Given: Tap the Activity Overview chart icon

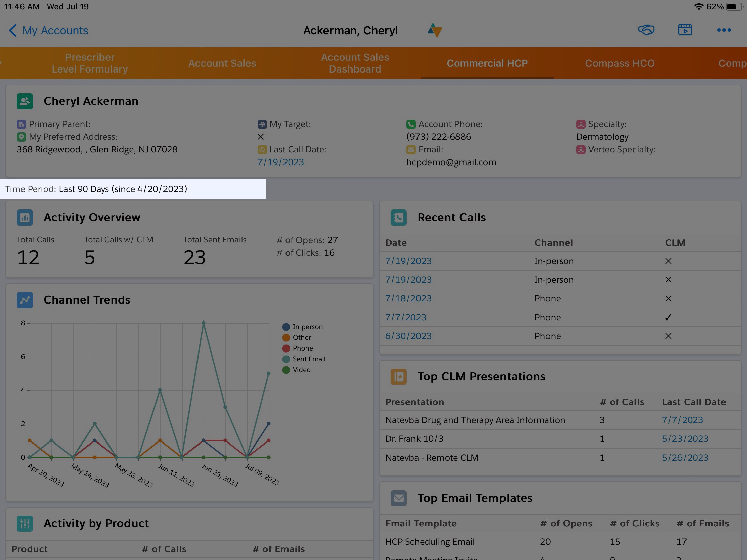Looking at the screenshot, I should 25,217.
